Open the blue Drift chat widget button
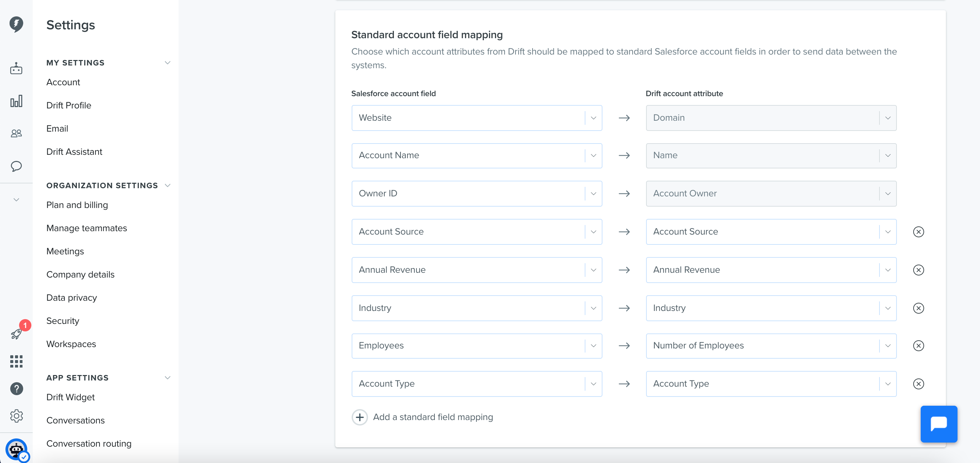The width and height of the screenshot is (980, 463). [x=938, y=424]
